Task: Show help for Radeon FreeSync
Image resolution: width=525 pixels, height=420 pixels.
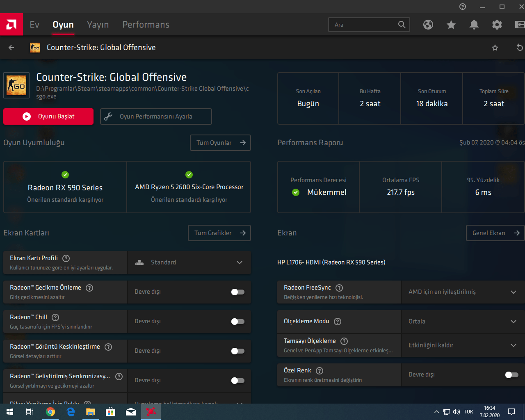Action: 339,288
